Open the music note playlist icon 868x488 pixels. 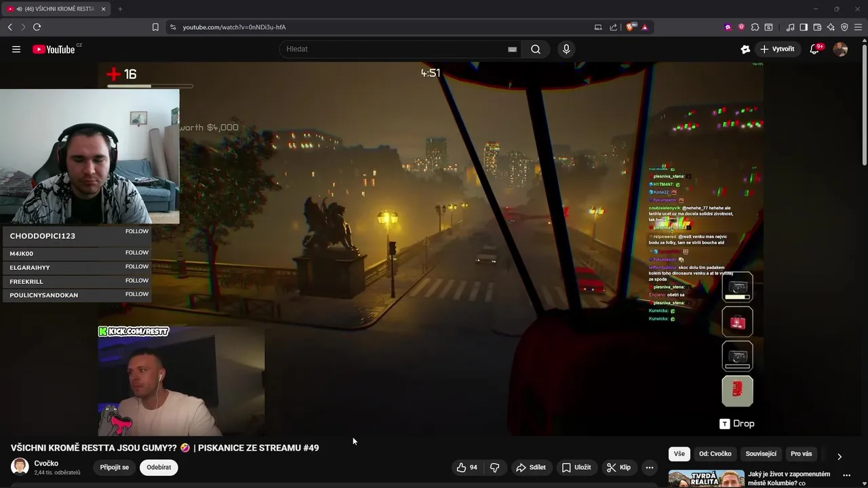click(x=790, y=27)
